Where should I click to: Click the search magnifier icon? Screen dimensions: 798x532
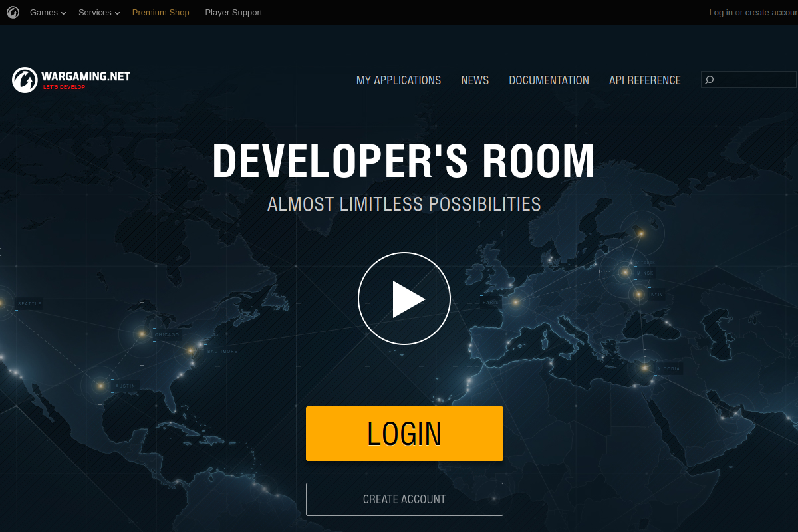pyautogui.click(x=710, y=80)
